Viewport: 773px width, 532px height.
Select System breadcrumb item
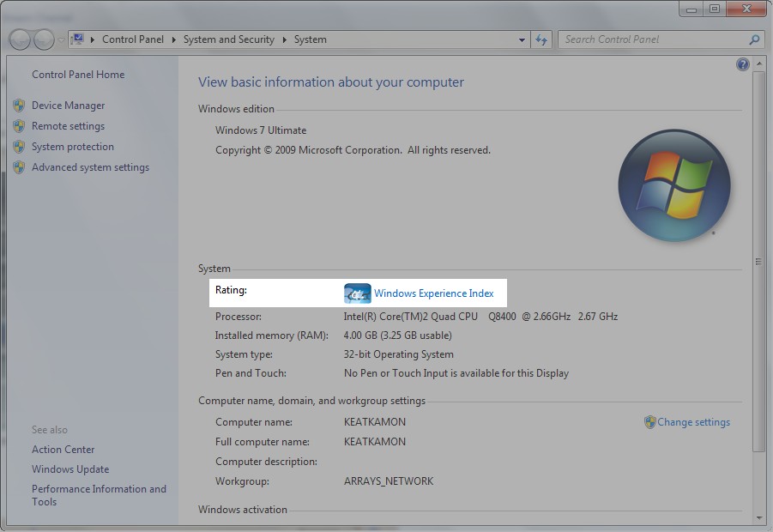[310, 39]
